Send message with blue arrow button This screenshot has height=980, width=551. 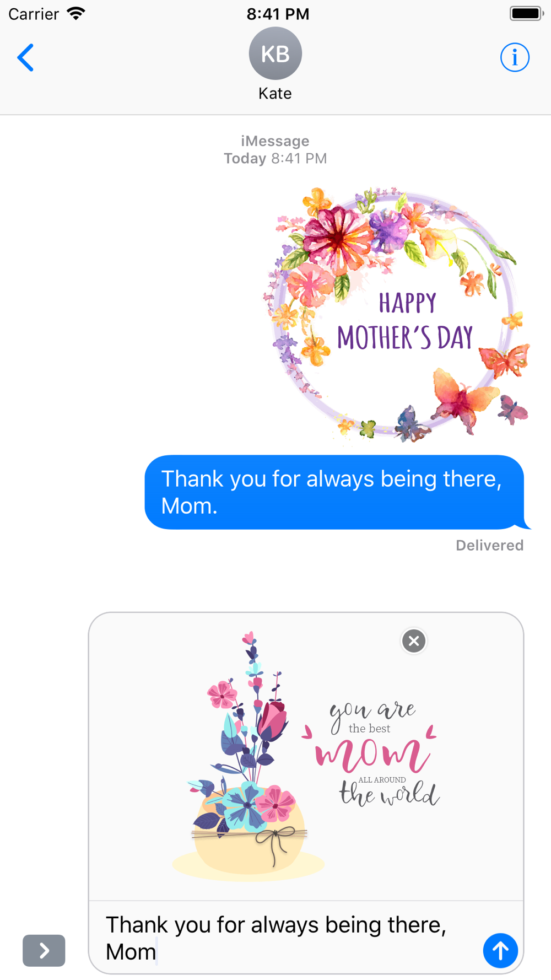pos(500,950)
